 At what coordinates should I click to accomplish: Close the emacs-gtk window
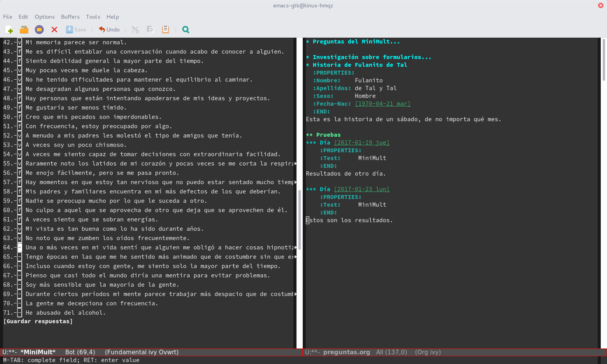[600, 5]
